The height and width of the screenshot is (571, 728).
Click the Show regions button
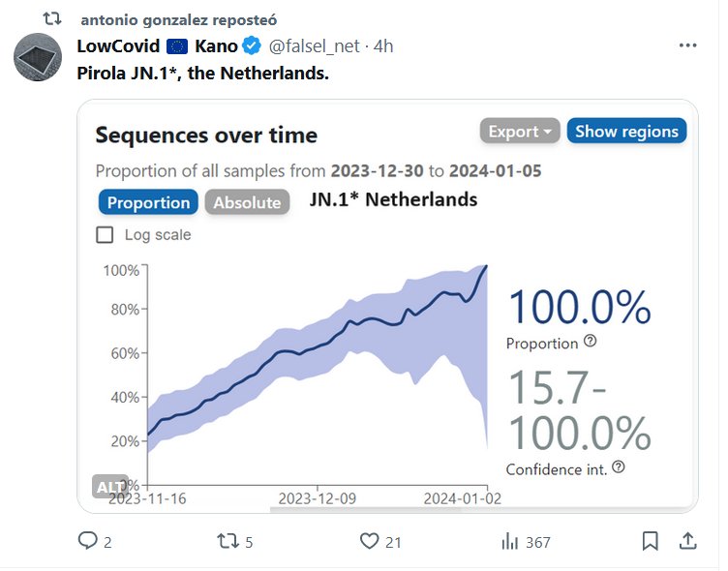click(x=625, y=132)
